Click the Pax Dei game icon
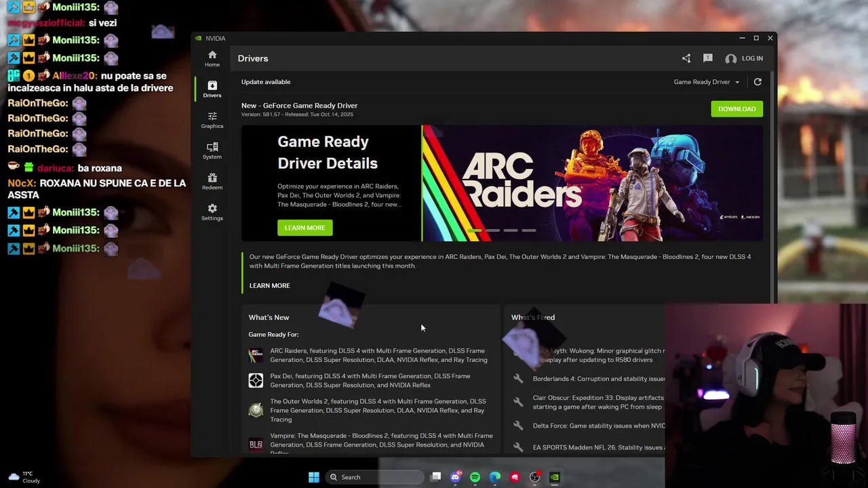Screen dimensions: 868x488 click(x=256, y=380)
